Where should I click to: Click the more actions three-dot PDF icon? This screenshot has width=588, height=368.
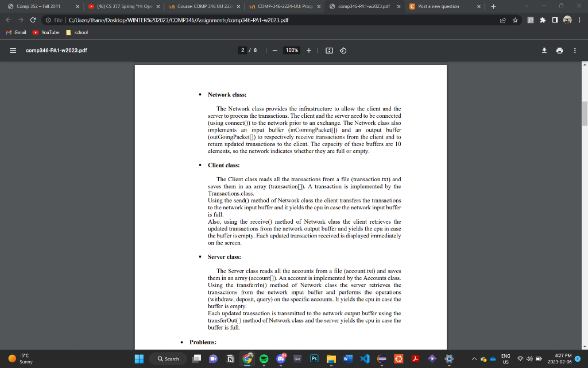tap(575, 50)
